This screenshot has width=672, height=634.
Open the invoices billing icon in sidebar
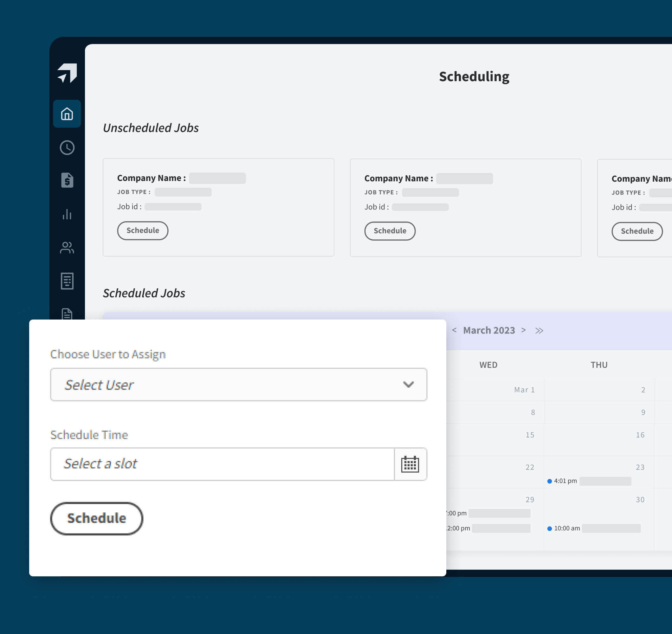67,180
